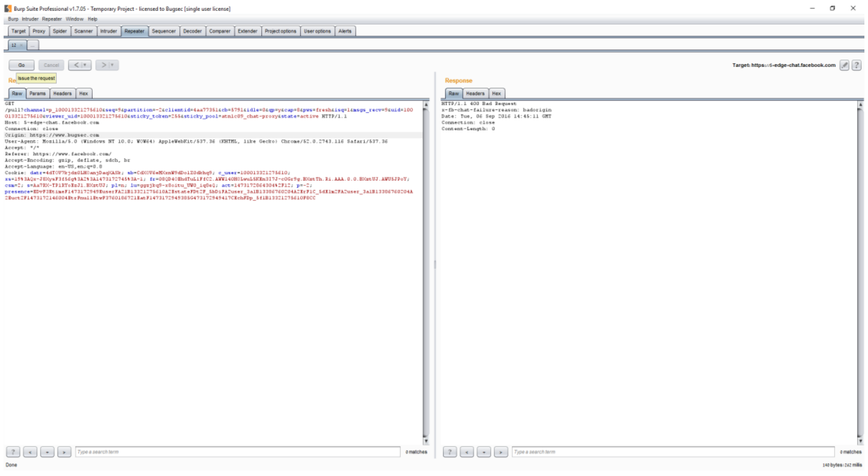Viewport: 868px width, 476px height.
Task: Switch request view to Headers tab
Action: (x=62, y=93)
